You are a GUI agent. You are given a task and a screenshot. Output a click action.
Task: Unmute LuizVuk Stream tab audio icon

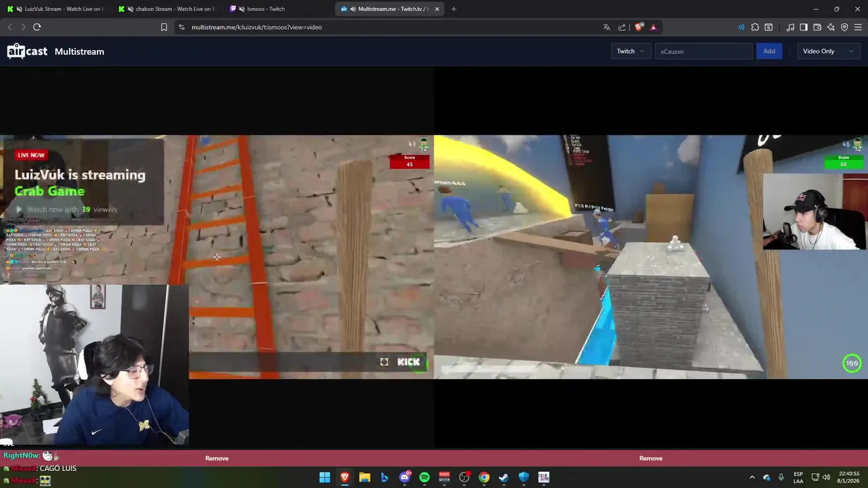click(18, 9)
